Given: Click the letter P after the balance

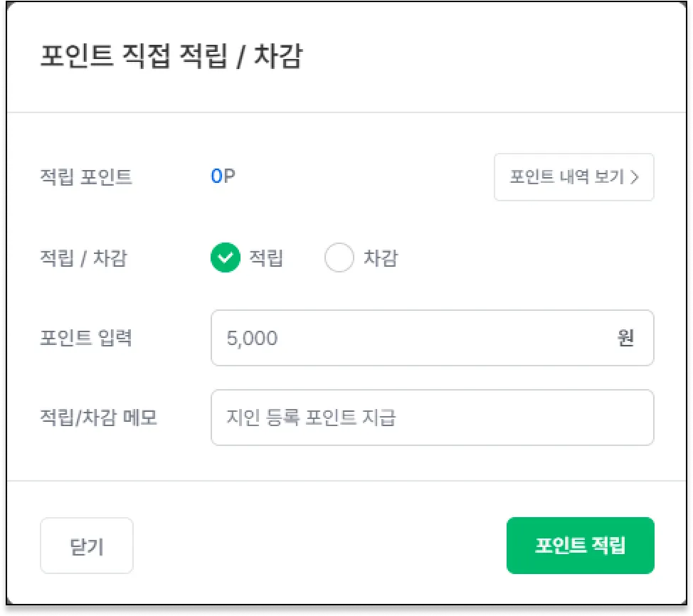Looking at the screenshot, I should pyautogui.click(x=229, y=177).
